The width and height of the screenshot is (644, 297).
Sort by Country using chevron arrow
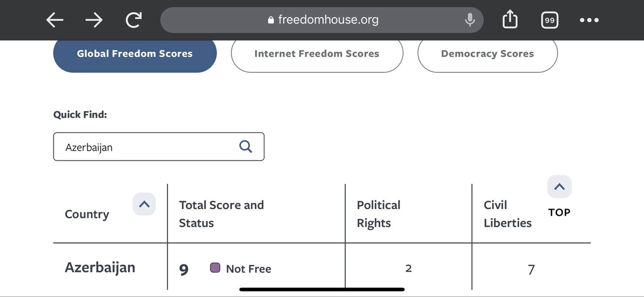pyautogui.click(x=144, y=205)
